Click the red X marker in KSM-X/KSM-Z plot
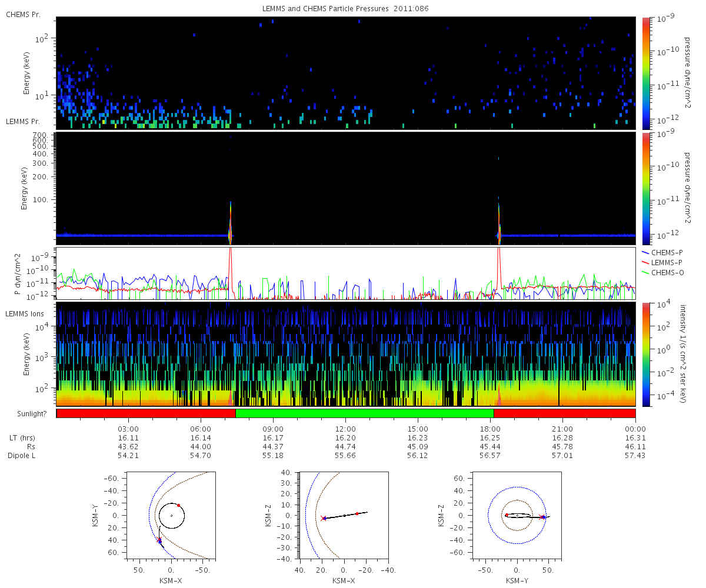This screenshot has height=588, width=706. point(324,518)
